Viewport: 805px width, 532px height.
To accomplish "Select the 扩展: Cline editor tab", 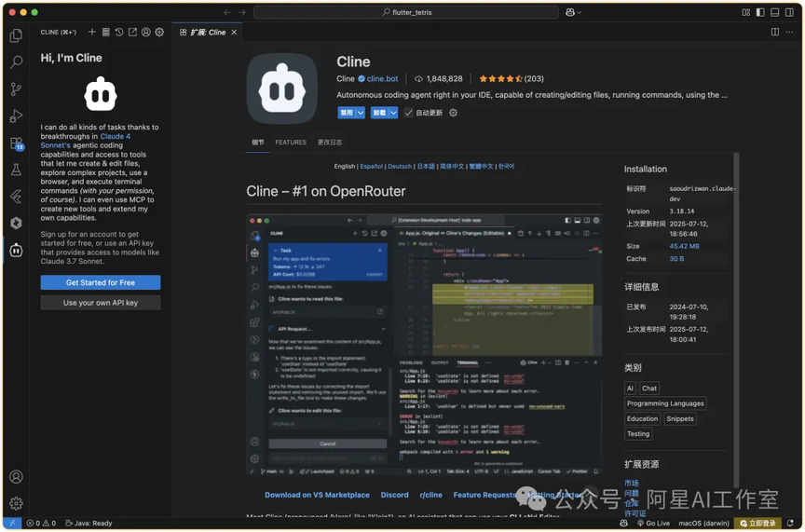I will click(208, 32).
